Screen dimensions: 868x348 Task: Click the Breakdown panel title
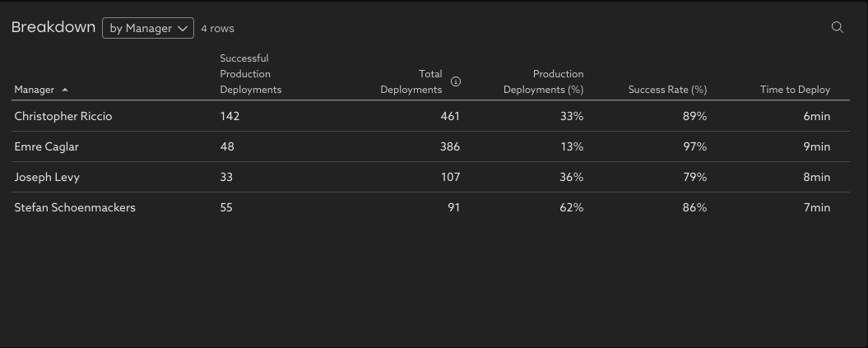click(x=53, y=27)
